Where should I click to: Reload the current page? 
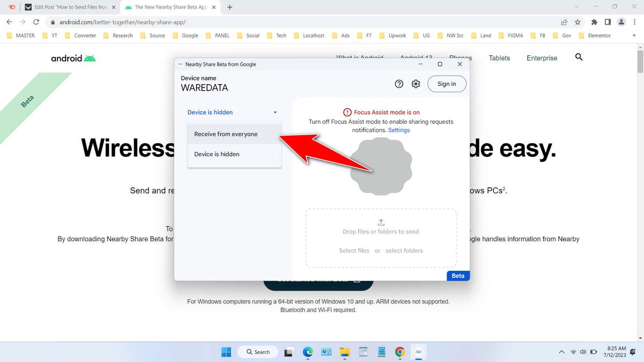(36, 23)
